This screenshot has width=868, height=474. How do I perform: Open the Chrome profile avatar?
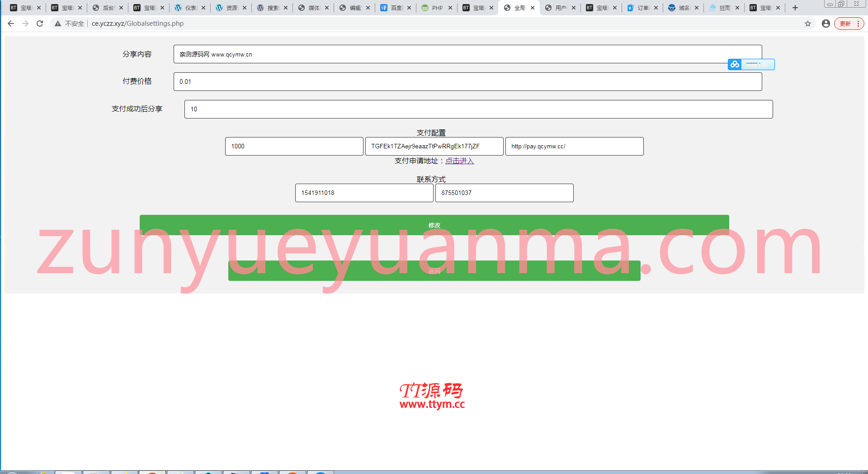tap(826, 24)
